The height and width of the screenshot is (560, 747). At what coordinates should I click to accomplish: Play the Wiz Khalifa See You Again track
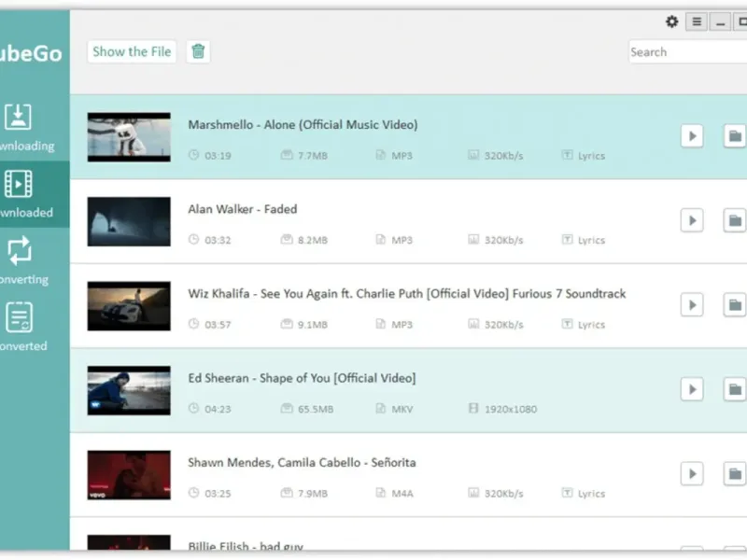(692, 304)
